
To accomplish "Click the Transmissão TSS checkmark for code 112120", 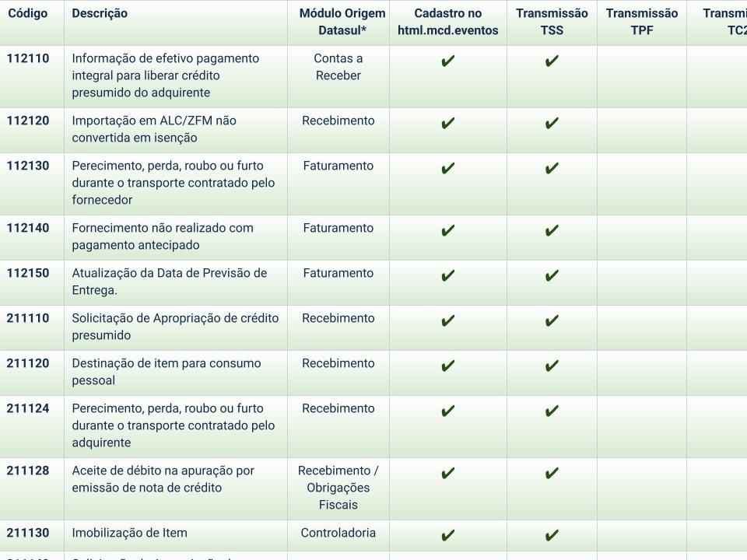I will pyautogui.click(x=552, y=124).
